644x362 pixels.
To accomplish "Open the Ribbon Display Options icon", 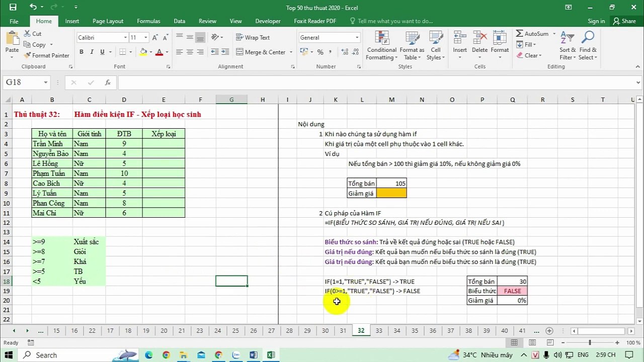I will 568,7.
